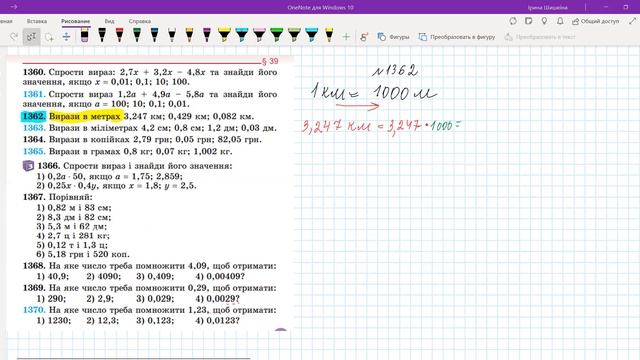This screenshot has height=360, width=640.
Task: Click the sync status icon
Action: click(x=513, y=21)
